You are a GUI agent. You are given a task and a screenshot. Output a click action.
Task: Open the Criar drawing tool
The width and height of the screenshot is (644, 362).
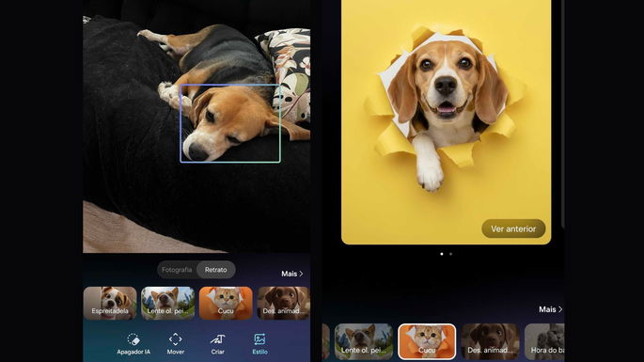(x=217, y=344)
